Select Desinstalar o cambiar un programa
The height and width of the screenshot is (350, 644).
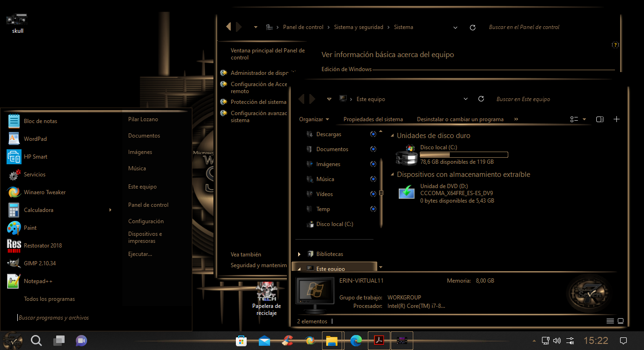pos(460,119)
